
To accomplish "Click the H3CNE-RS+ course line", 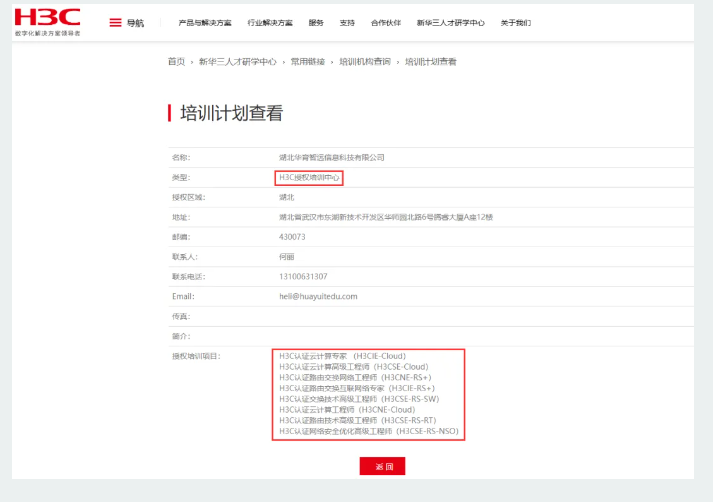I will pyautogui.click(x=355, y=378).
